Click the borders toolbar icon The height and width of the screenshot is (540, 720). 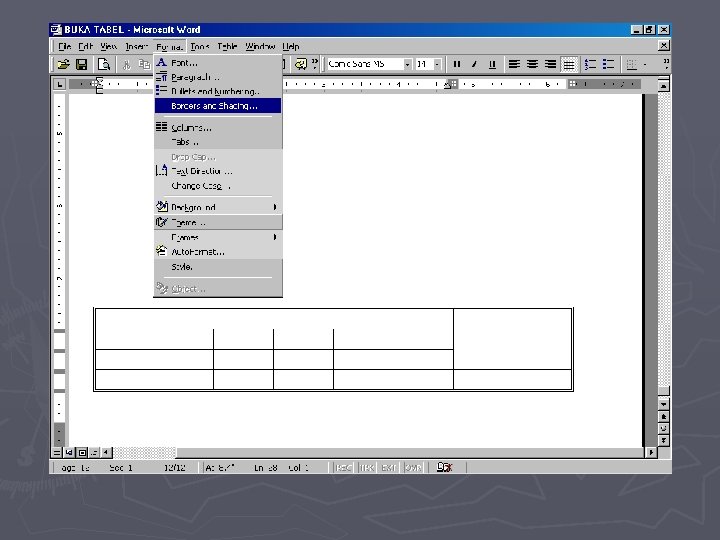point(632,64)
